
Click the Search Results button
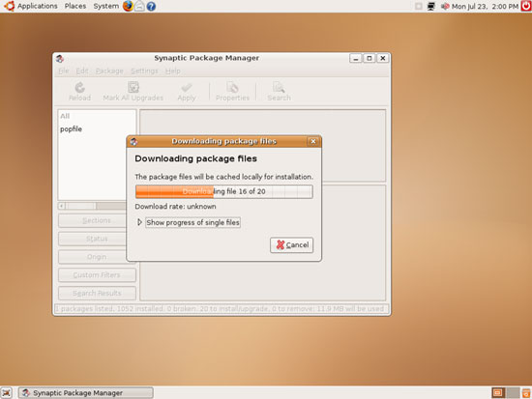coord(97,294)
